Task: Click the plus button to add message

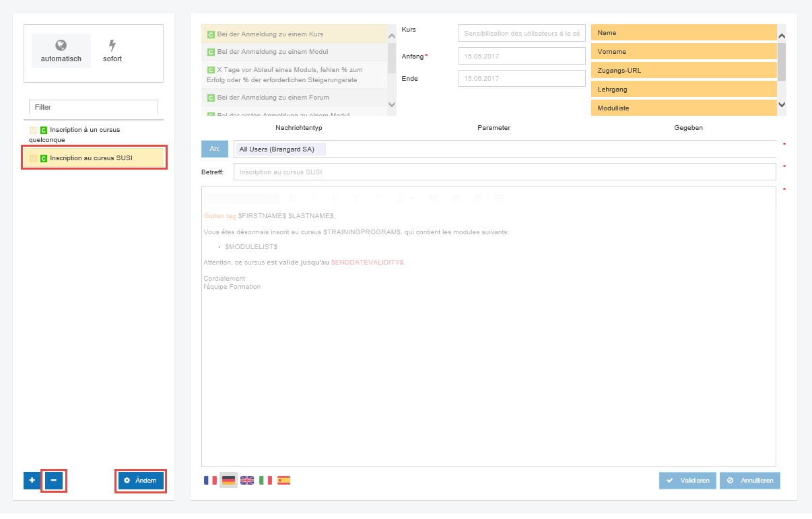Action: click(32, 481)
